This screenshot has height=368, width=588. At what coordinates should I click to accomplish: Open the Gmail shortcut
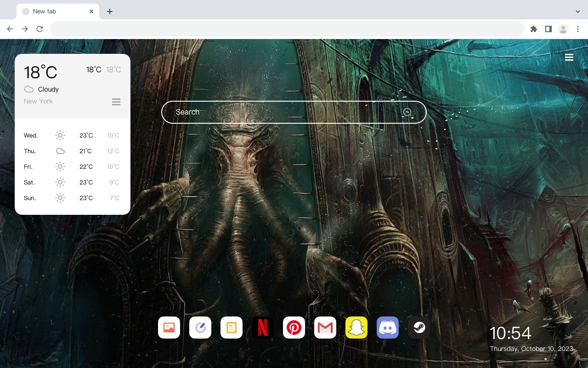coord(325,328)
